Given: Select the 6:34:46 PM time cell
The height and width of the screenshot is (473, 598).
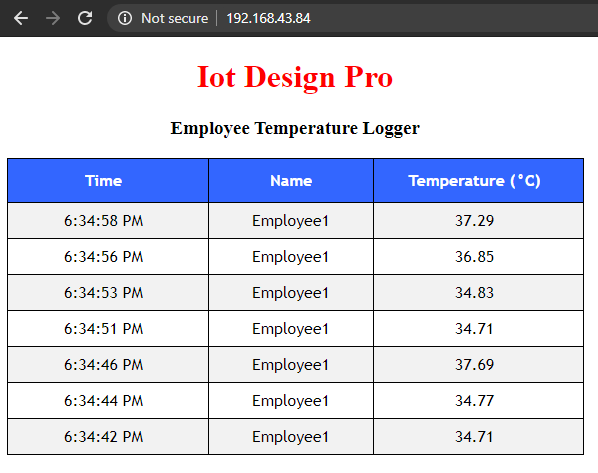Looking at the screenshot, I should [108, 365].
